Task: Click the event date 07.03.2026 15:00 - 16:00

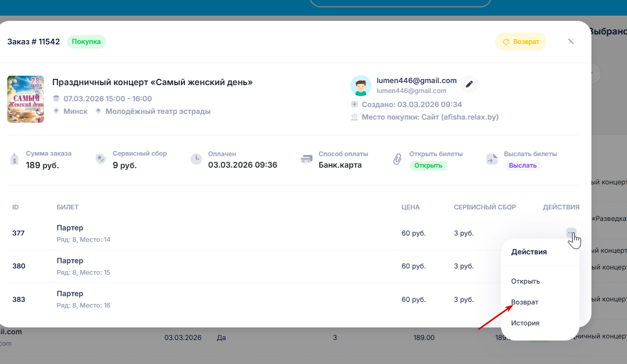Action: tap(108, 99)
